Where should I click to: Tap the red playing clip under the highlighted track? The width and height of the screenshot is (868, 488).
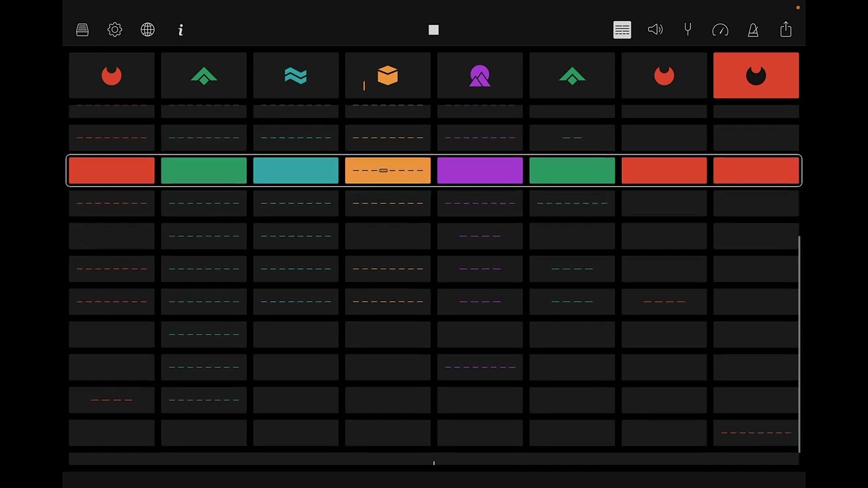[756, 171]
